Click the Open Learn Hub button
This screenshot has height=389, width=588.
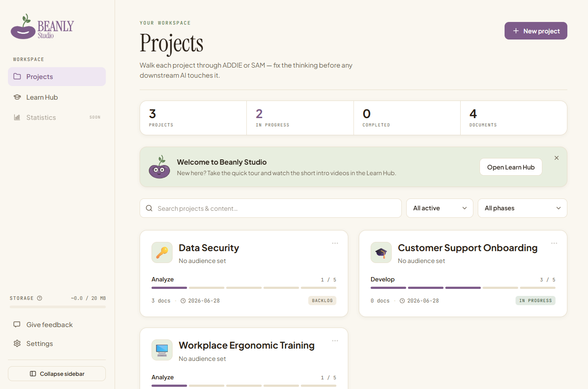pyautogui.click(x=511, y=167)
